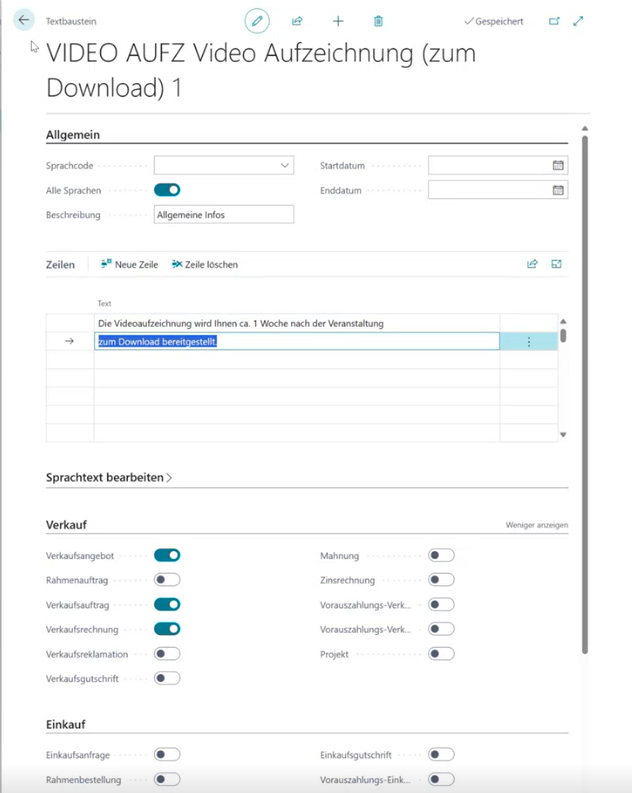Click the pencil edit icon
632x793 pixels.
point(257,21)
